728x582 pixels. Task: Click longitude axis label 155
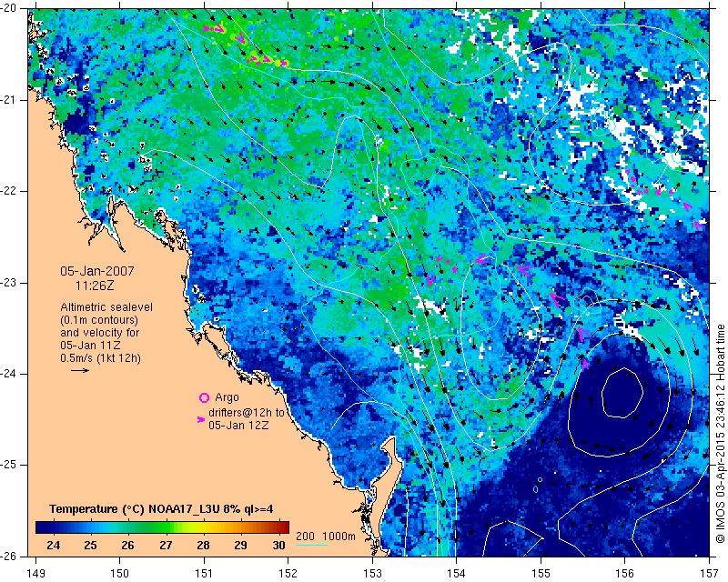coord(541,574)
